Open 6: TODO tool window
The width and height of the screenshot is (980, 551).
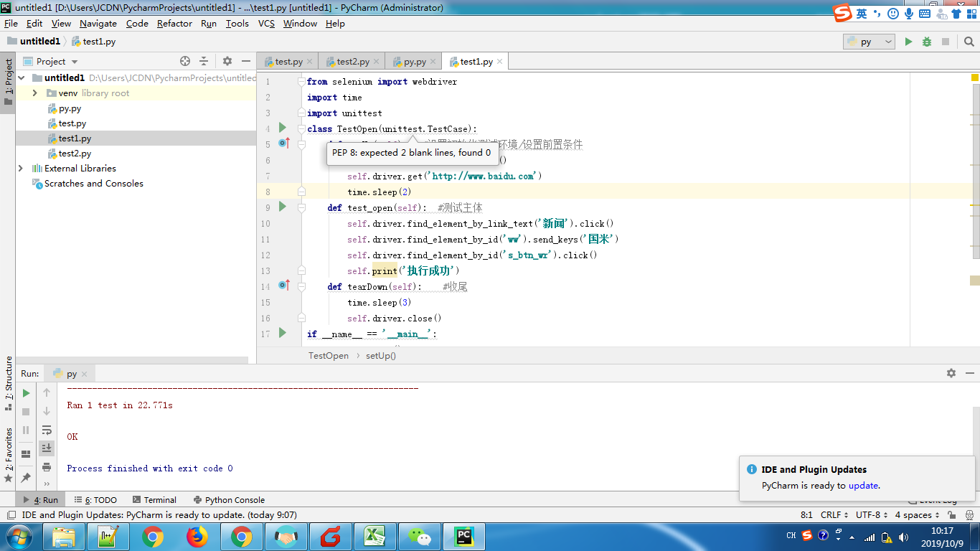[95, 500]
